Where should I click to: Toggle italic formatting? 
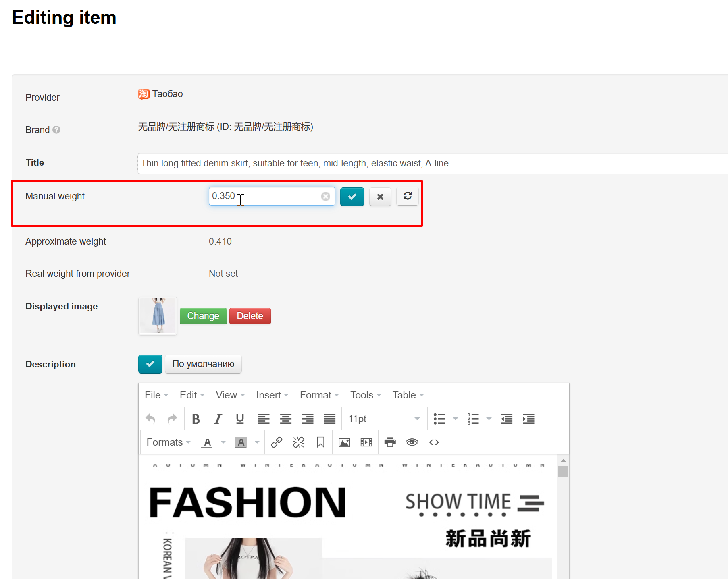[x=218, y=419]
